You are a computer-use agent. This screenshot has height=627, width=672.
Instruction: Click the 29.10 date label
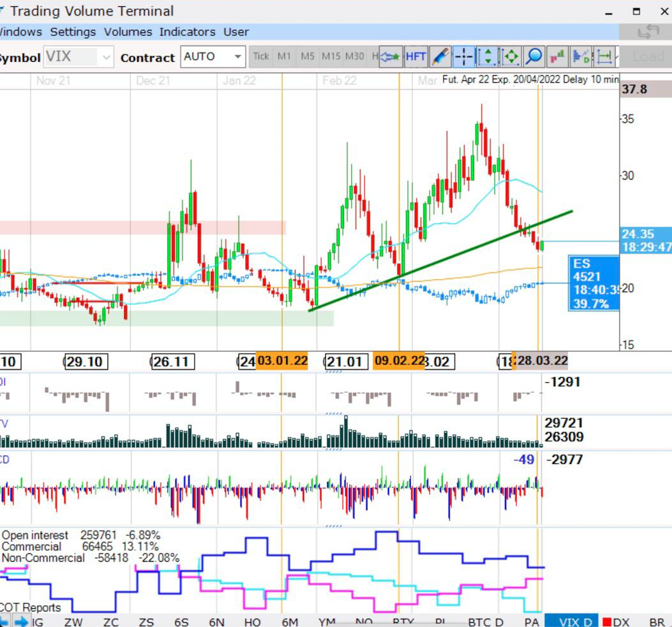point(86,361)
